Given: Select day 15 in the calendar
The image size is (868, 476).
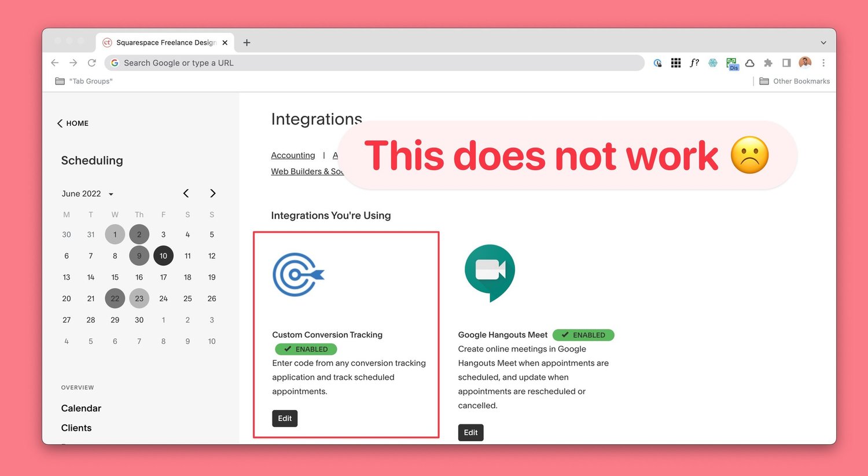Looking at the screenshot, I should [115, 277].
